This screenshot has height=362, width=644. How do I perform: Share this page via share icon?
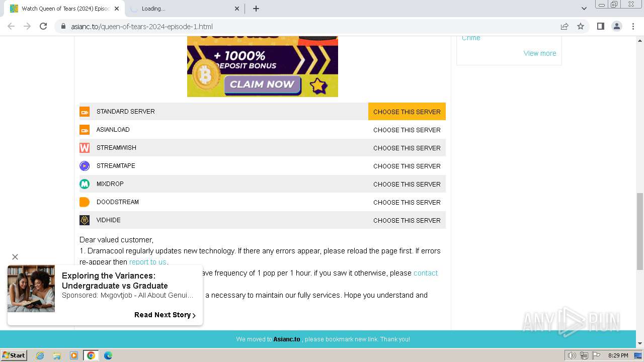click(565, 26)
